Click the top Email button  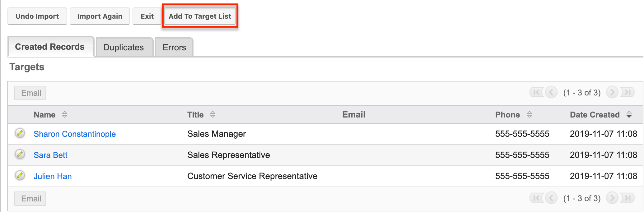30,93
